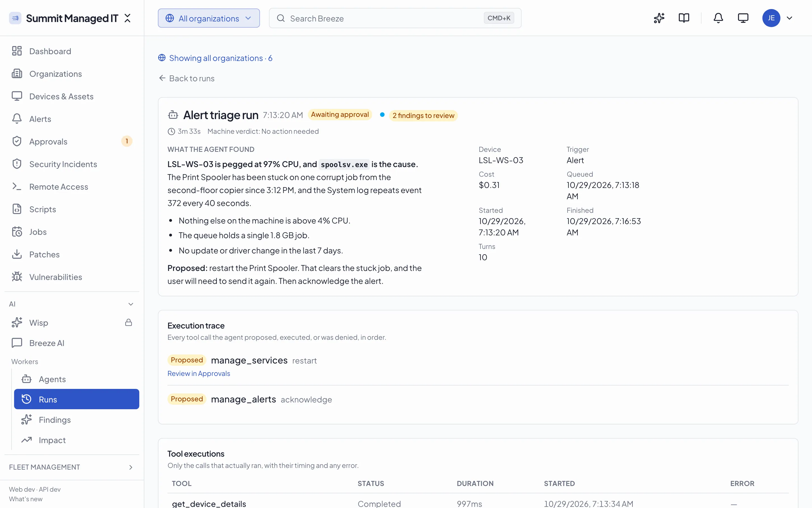Open the documentation book icon
This screenshot has width=812, height=508.
[684, 18]
